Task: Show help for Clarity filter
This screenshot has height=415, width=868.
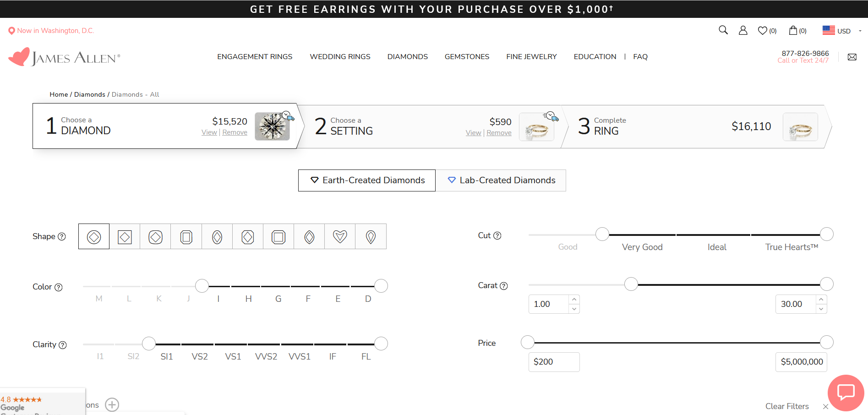Action: (x=63, y=345)
